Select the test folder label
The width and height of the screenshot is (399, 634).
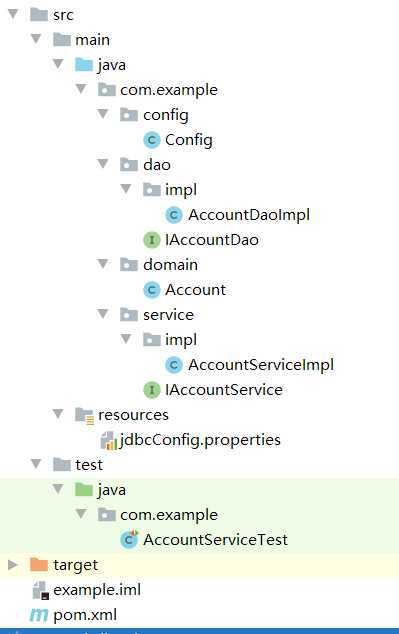[89, 465]
